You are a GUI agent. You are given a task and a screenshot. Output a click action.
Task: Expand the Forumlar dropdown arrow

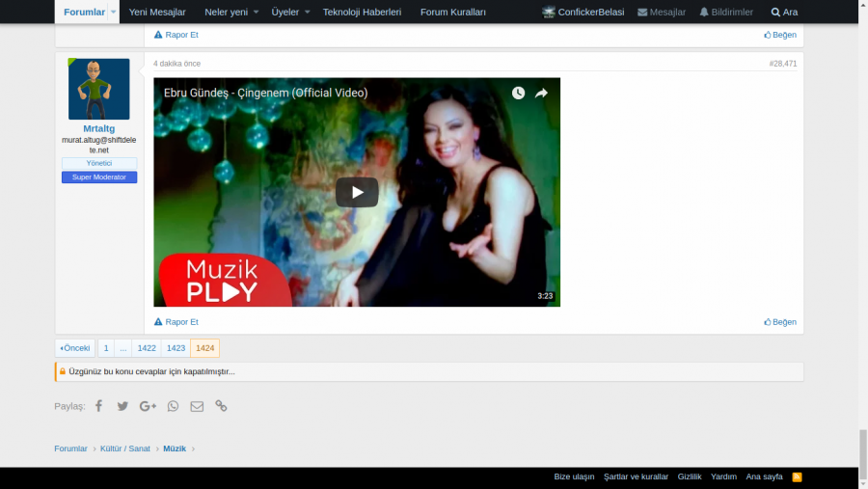113,12
